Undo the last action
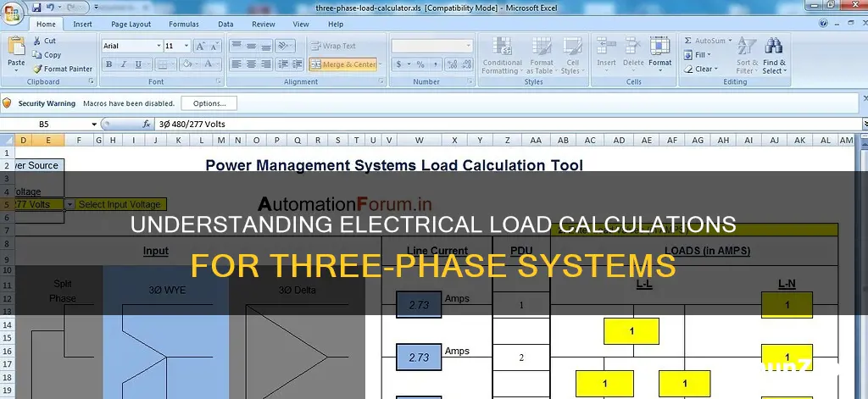Screen dimensions: 868x399 click(x=50, y=8)
